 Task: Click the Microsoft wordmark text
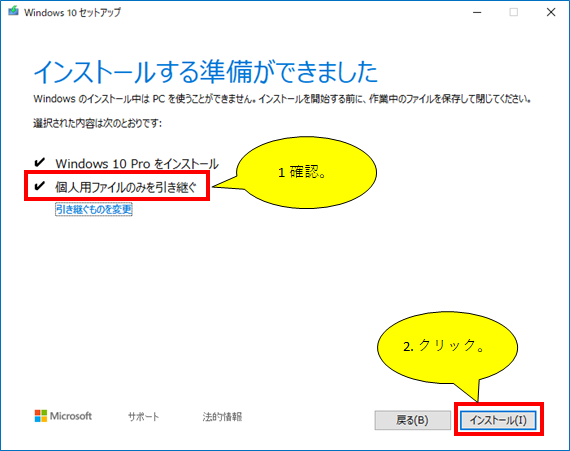tap(71, 416)
